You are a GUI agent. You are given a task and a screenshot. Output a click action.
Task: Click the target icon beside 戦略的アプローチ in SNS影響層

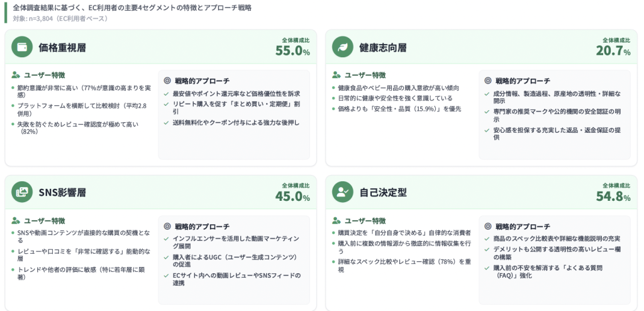pos(167,226)
